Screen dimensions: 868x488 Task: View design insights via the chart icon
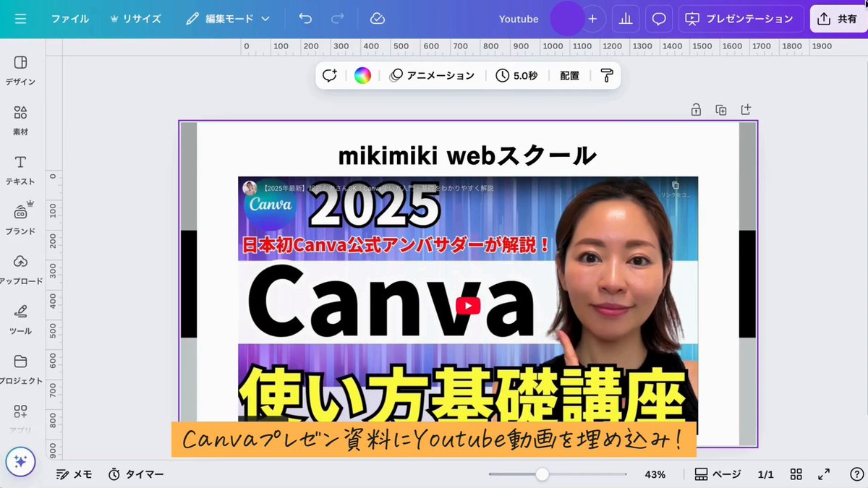pyautogui.click(x=625, y=18)
